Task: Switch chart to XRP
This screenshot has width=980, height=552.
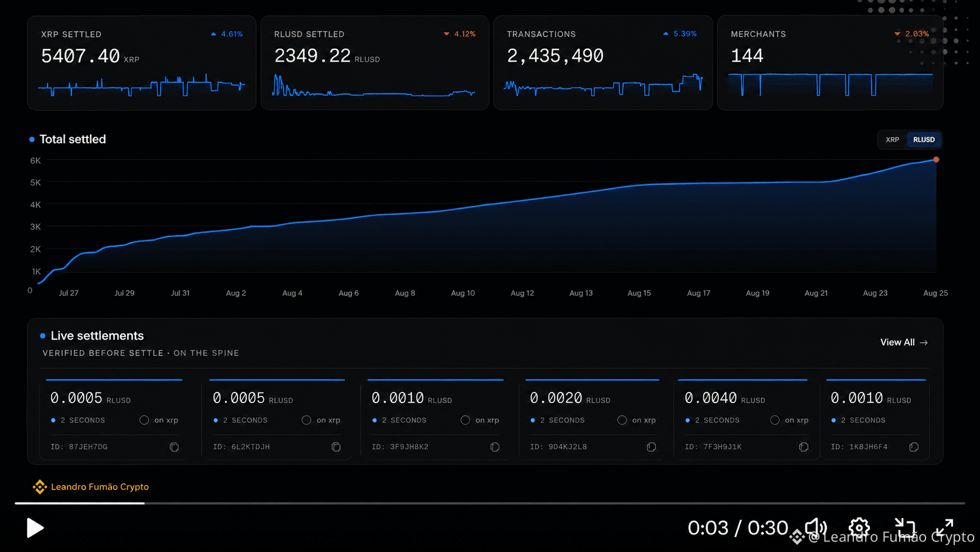Action: coord(892,140)
